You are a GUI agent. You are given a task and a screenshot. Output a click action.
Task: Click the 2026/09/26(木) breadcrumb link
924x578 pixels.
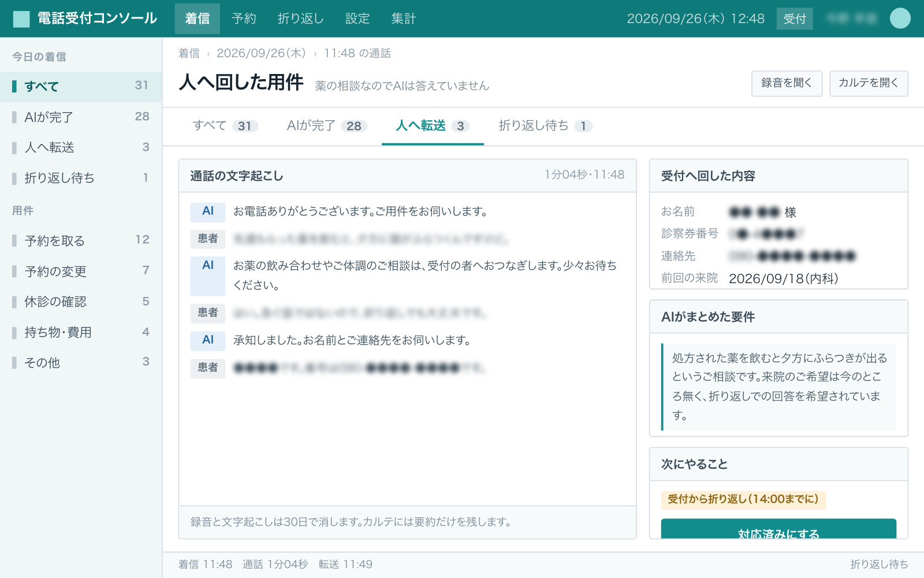pyautogui.click(x=261, y=53)
